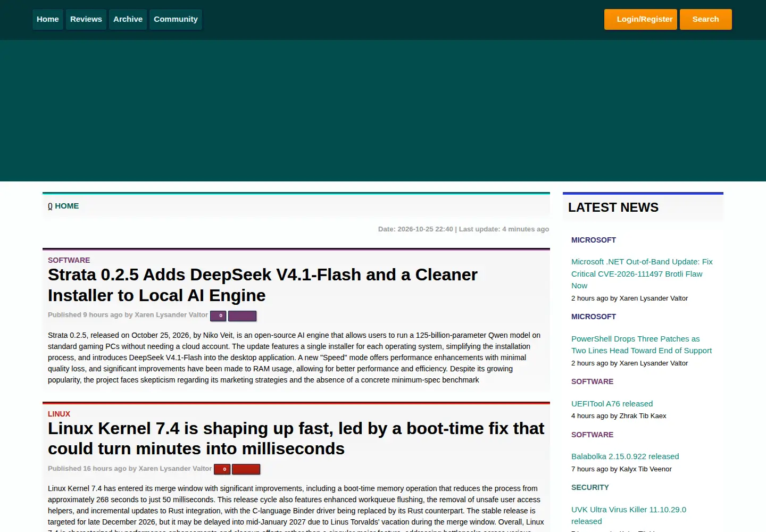Image resolution: width=766 pixels, height=532 pixels.
Task: Click the "Date: 2026-10-25 22:40" timestamp line
Action: tap(463, 229)
